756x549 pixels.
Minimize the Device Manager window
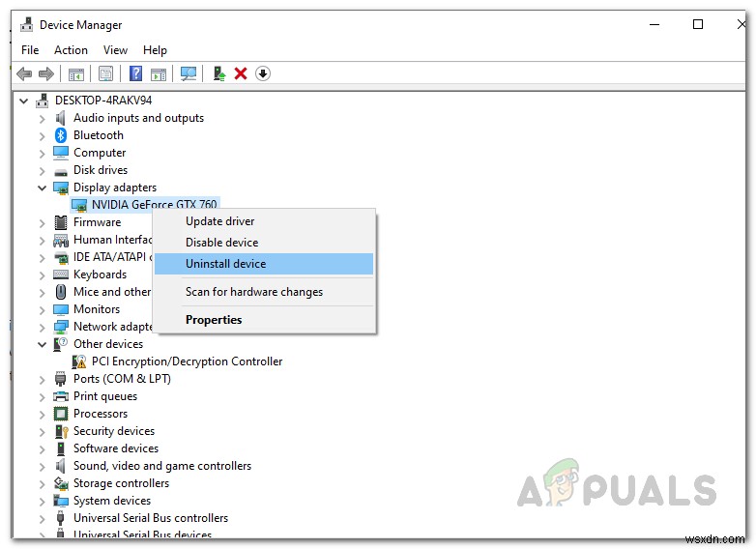pos(654,24)
